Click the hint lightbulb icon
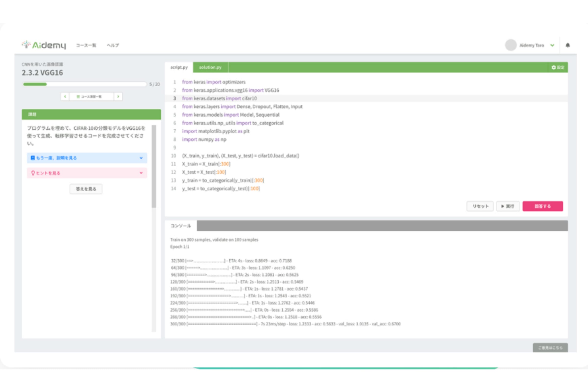 coord(33,173)
